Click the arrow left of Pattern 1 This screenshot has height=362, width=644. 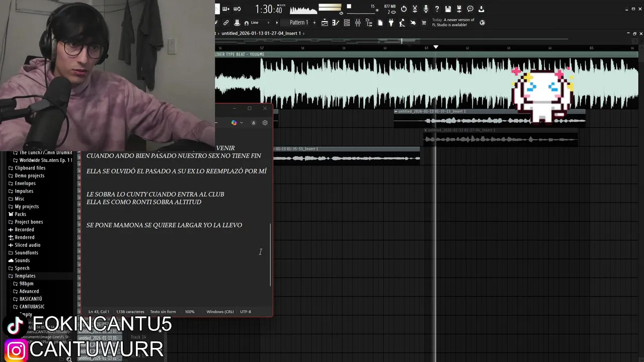coord(277,23)
